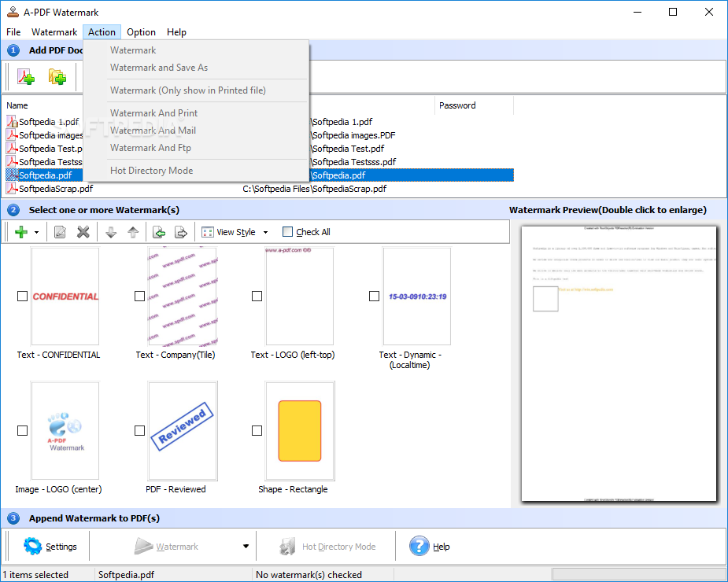Check the Image - LOGO (center) box
Viewport: 728px width, 582px height.
tap(22, 431)
